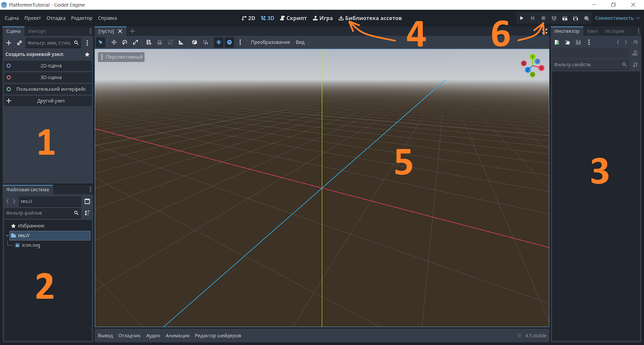644x345 pixels.
Task: Toggle favorite nodes star button
Action: [x=87, y=54]
